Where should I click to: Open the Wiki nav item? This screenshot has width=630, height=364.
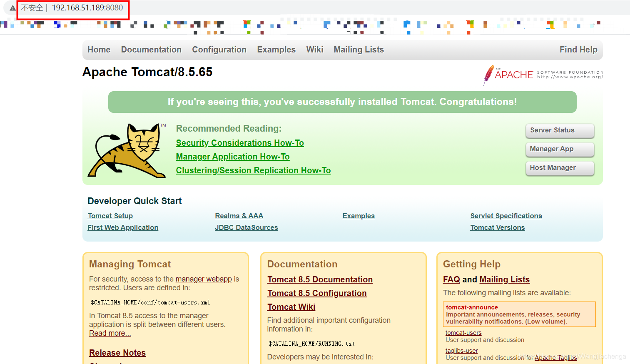(315, 50)
